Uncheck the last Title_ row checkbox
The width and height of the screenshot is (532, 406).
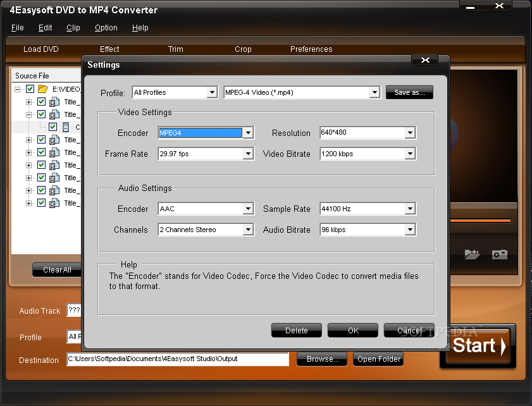point(41,203)
